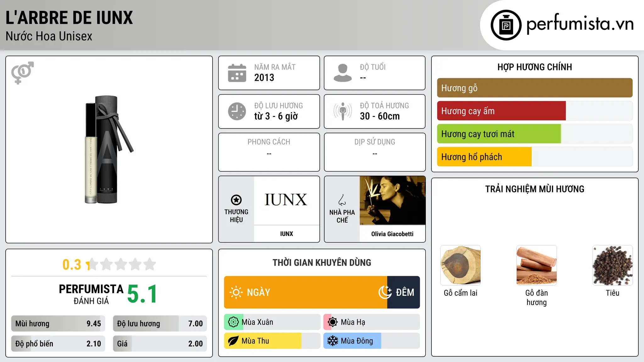This screenshot has height=362, width=644.
Task: Open the Olivia Giacobetti perfumer photo
Action: tap(392, 200)
